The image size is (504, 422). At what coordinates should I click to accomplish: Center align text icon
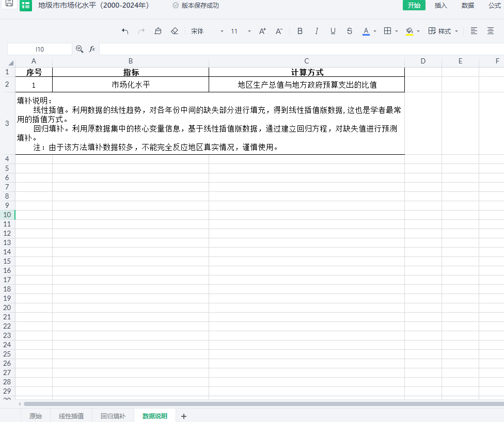(x=491, y=31)
